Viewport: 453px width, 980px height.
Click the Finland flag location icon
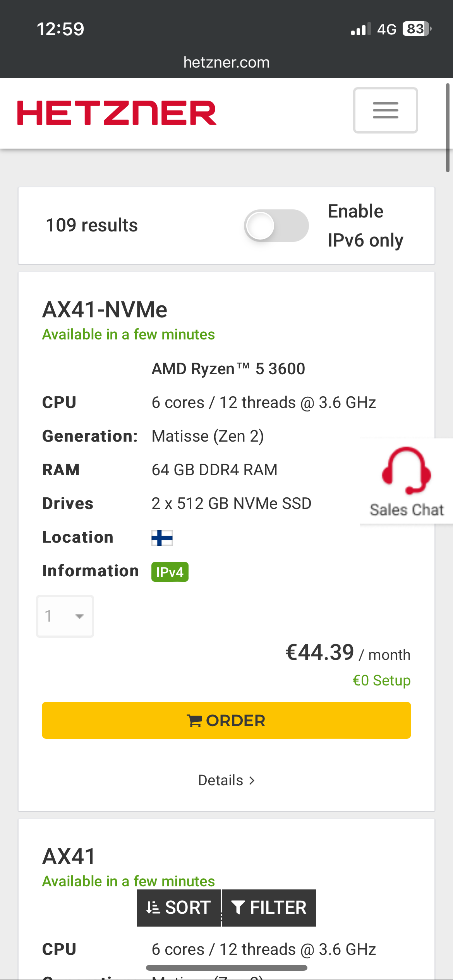point(162,538)
